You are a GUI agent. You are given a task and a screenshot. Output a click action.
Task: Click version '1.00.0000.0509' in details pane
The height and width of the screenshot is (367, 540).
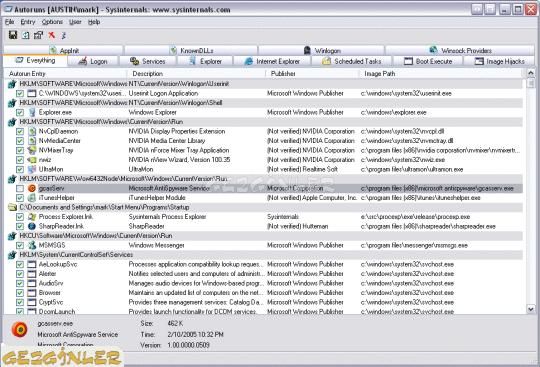(188, 345)
